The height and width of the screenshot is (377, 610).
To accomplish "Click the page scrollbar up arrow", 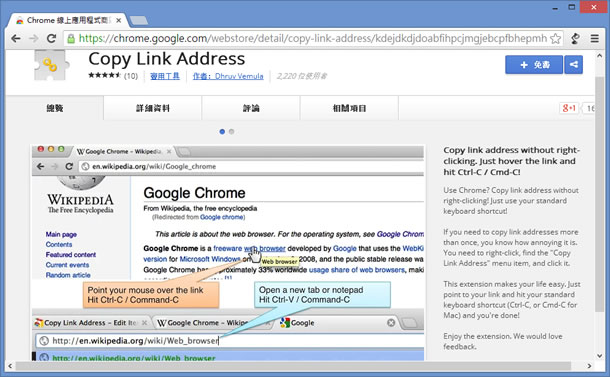I will (599, 56).
